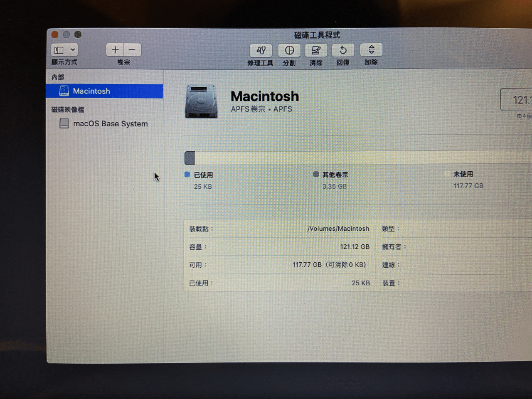Click the 3.35 GB other volumes value
Viewport: 532px width, 399px height.
[335, 186]
